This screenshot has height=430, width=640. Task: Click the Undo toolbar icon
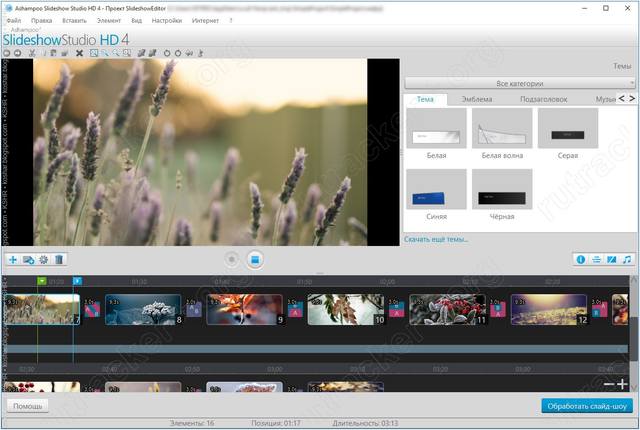pyautogui.click(x=6, y=53)
